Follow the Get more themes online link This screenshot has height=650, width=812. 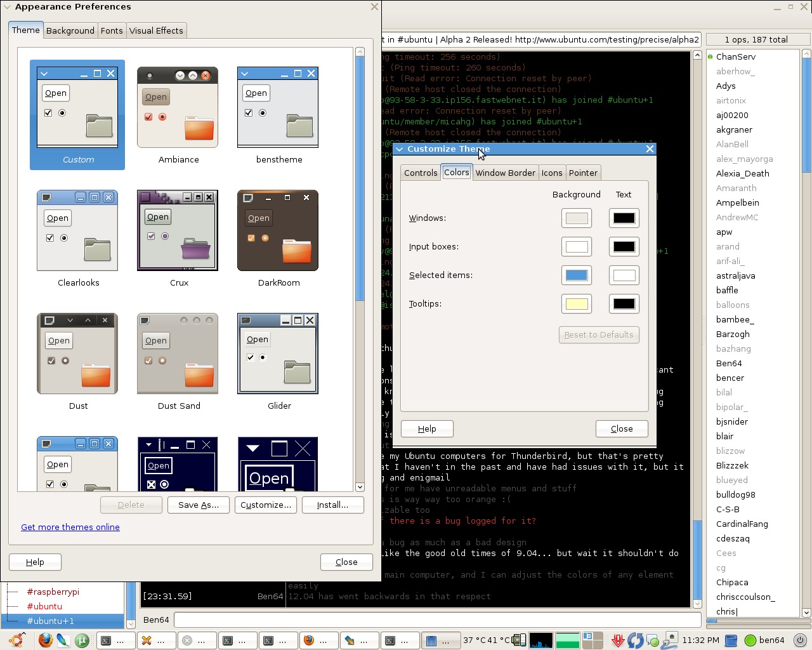coord(70,527)
